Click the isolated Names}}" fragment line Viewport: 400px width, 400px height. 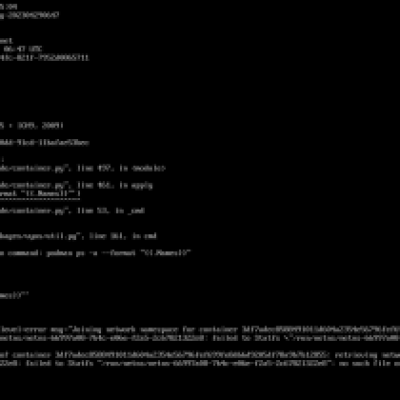coord(14,295)
